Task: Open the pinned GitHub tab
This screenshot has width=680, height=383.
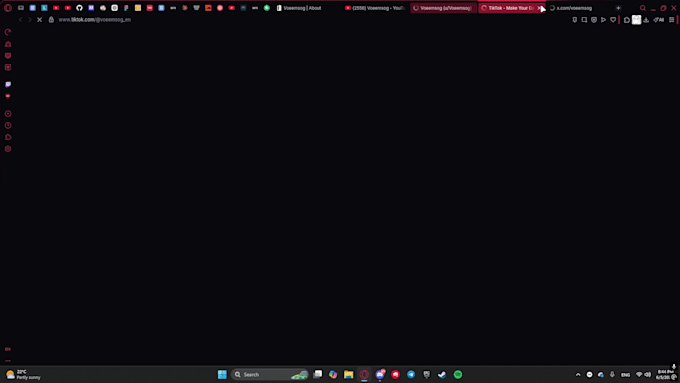Action: tap(79, 8)
